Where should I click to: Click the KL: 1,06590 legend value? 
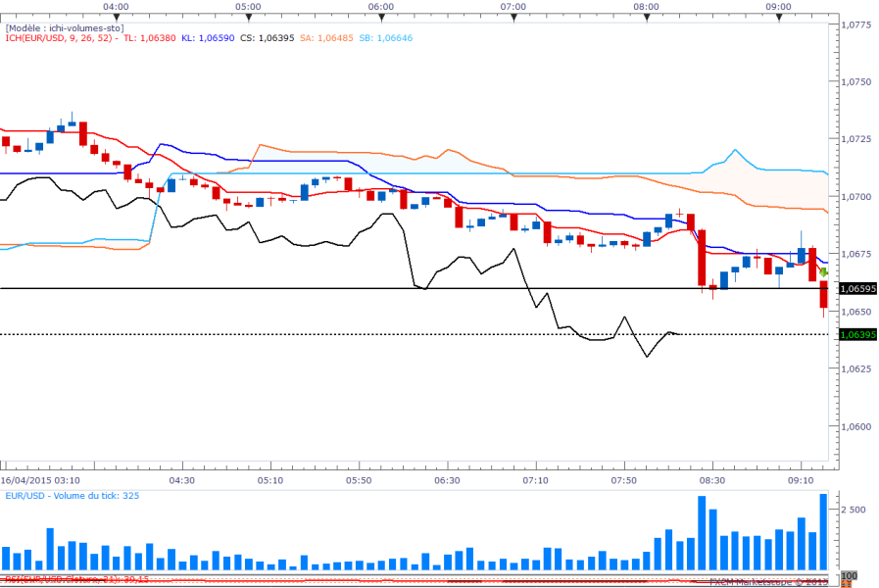click(x=208, y=38)
